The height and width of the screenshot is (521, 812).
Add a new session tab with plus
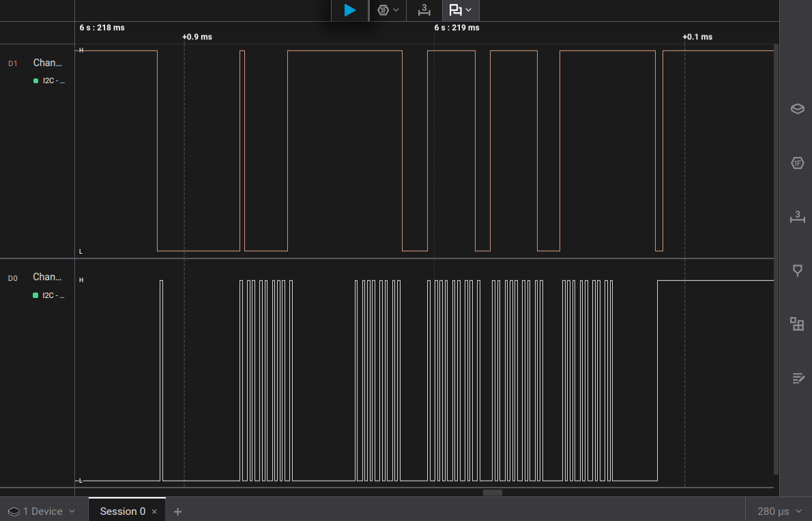tap(177, 511)
